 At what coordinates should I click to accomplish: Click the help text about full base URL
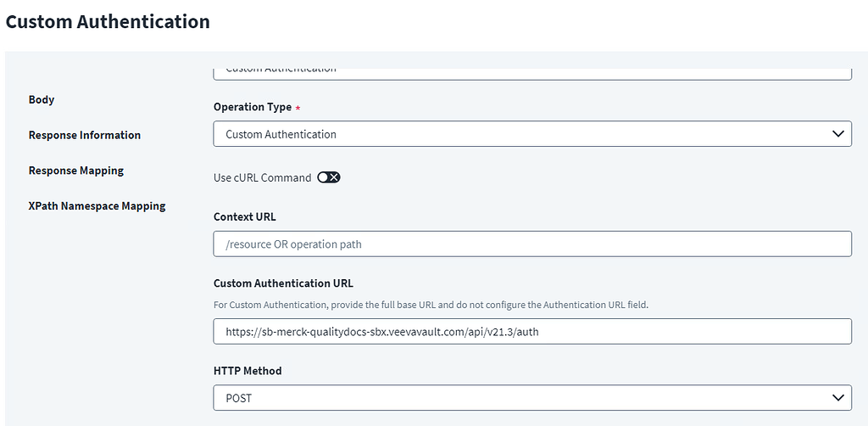431,305
